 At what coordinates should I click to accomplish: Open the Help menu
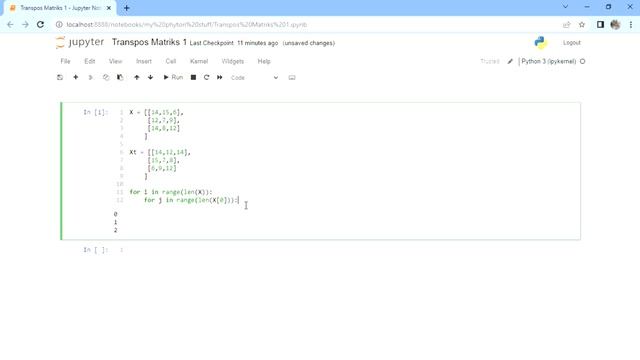(x=264, y=61)
